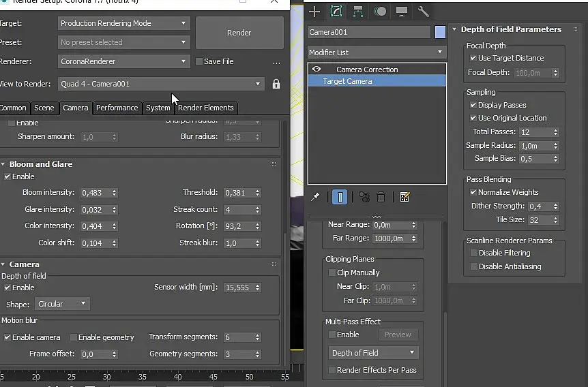Toggle Use Target Distance checkbox

pos(473,58)
